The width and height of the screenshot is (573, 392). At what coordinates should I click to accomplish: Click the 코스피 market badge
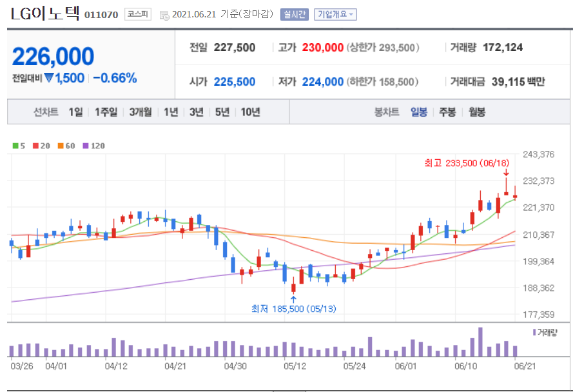(x=138, y=15)
